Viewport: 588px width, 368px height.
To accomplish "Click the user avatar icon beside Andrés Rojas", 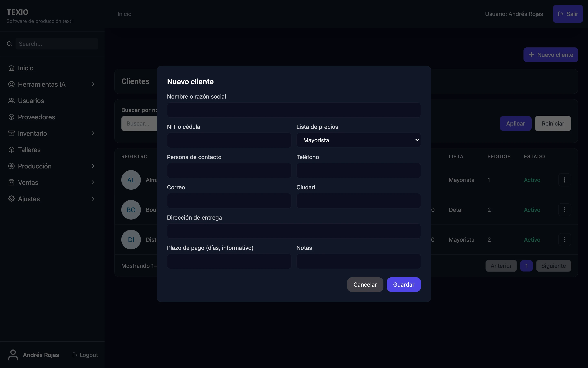I will tap(13, 355).
